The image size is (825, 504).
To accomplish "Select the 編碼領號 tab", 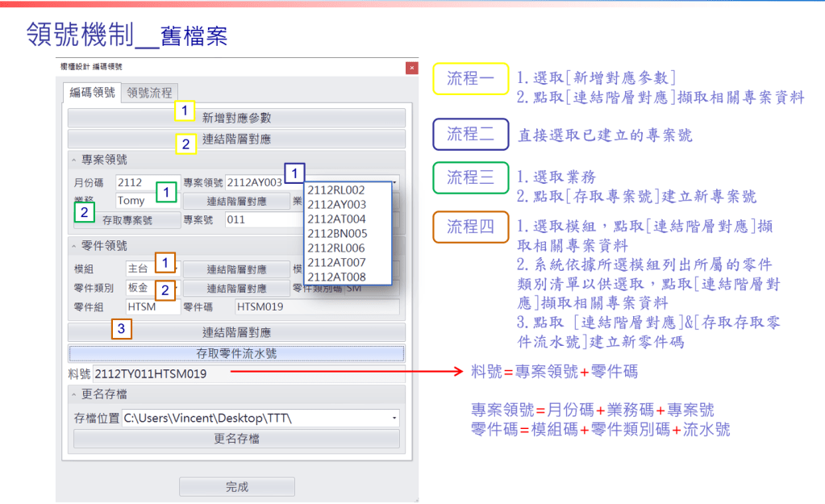I will pos(93,93).
